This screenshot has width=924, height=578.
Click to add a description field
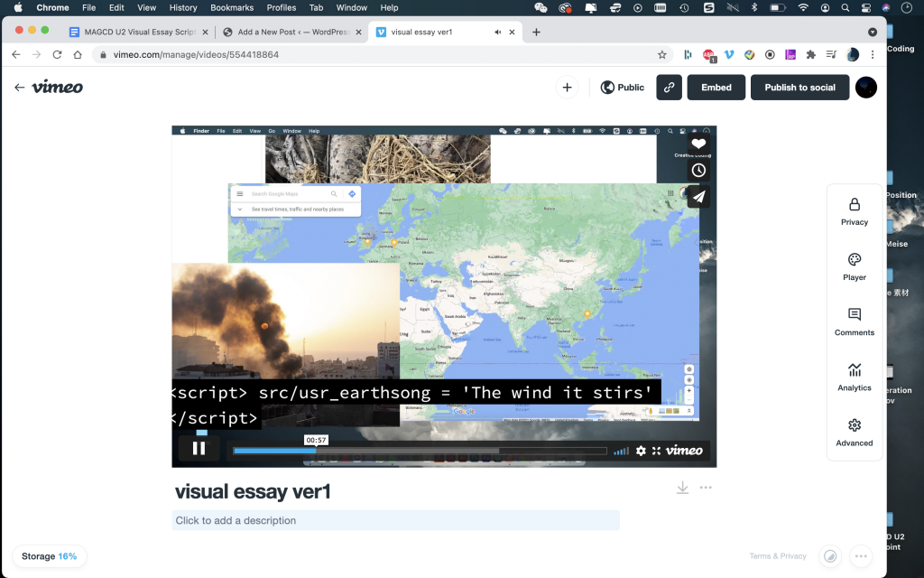pyautogui.click(x=395, y=520)
